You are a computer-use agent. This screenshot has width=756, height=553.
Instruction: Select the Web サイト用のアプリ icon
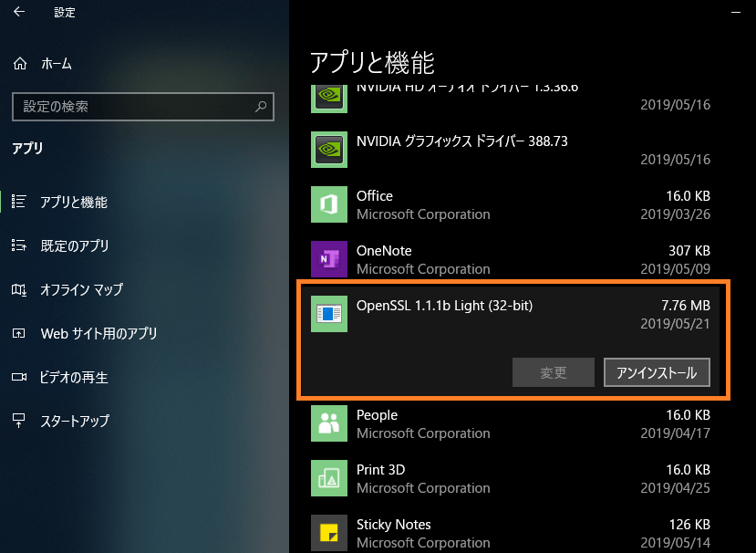pyautogui.click(x=19, y=333)
